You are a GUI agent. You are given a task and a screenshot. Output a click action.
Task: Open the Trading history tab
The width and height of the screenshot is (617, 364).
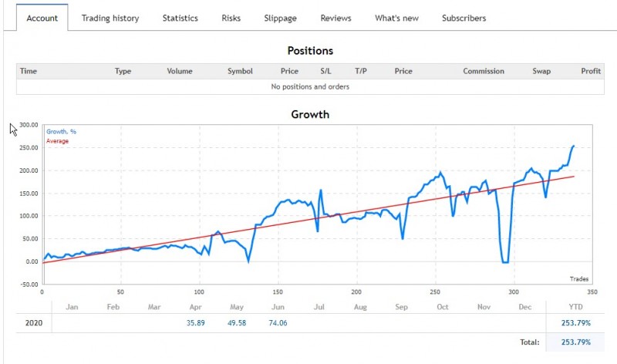tap(110, 18)
